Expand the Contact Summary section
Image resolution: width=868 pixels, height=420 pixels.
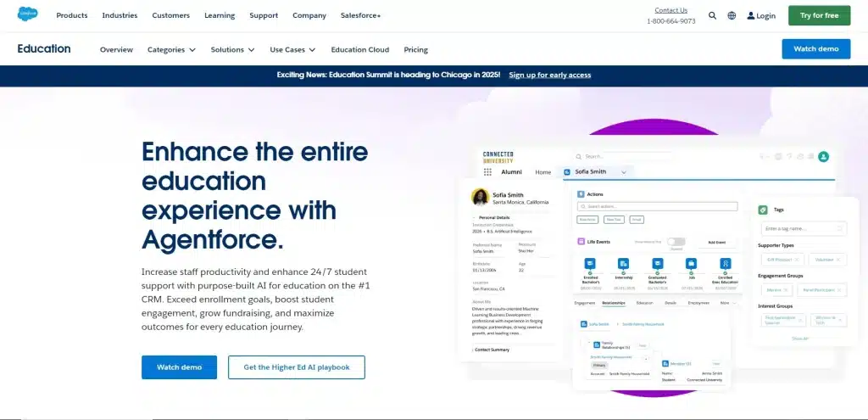pyautogui.click(x=492, y=350)
